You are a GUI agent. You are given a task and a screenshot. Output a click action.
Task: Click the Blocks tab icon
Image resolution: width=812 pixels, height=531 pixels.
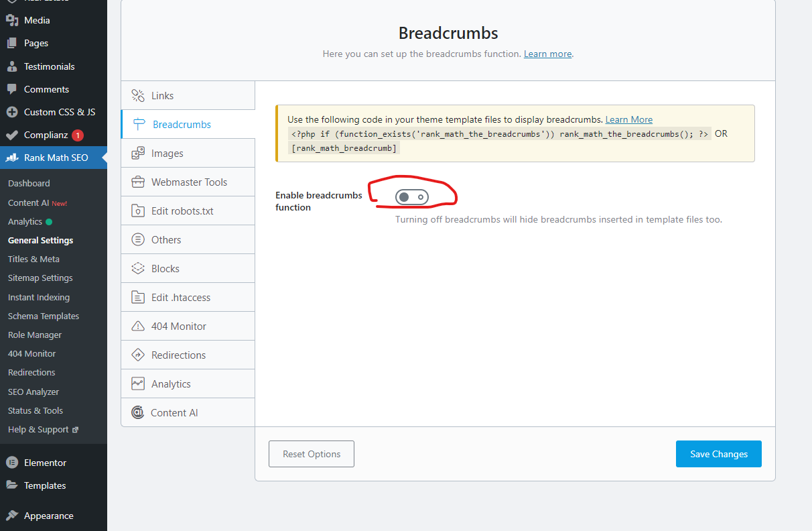click(138, 269)
